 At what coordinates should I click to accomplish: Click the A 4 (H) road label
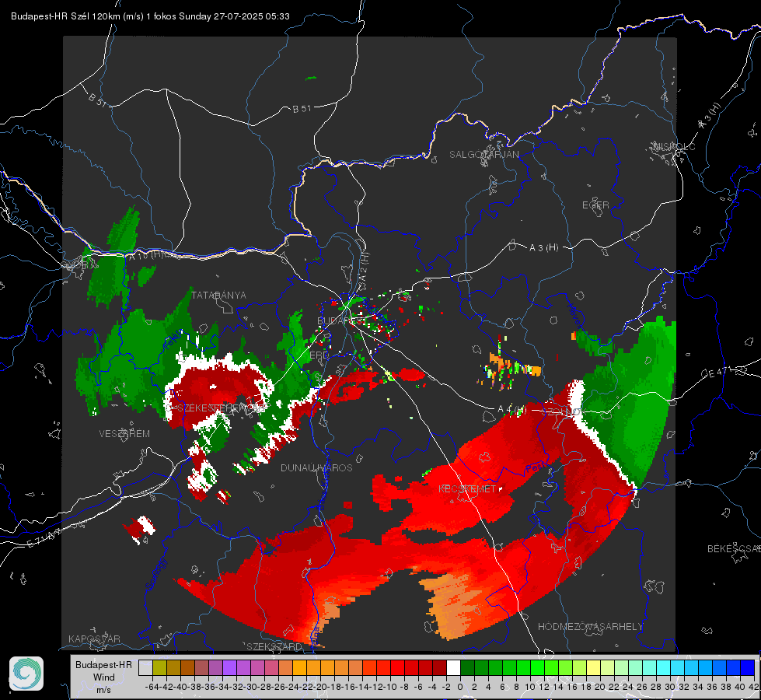[512, 410]
